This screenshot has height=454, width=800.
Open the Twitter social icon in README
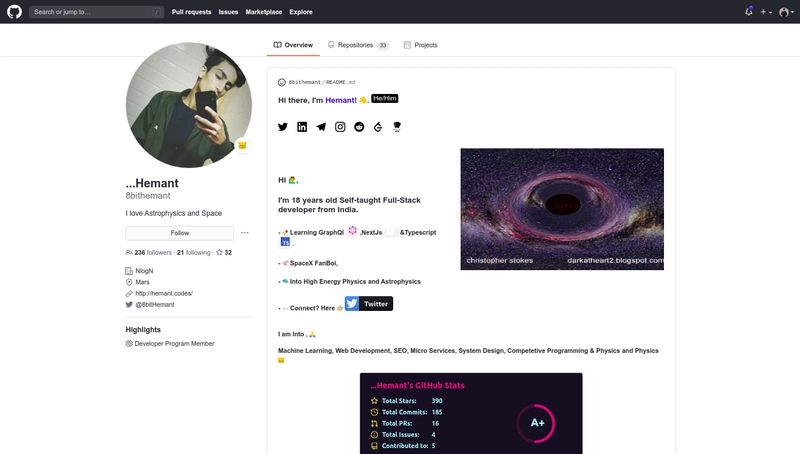click(x=283, y=127)
